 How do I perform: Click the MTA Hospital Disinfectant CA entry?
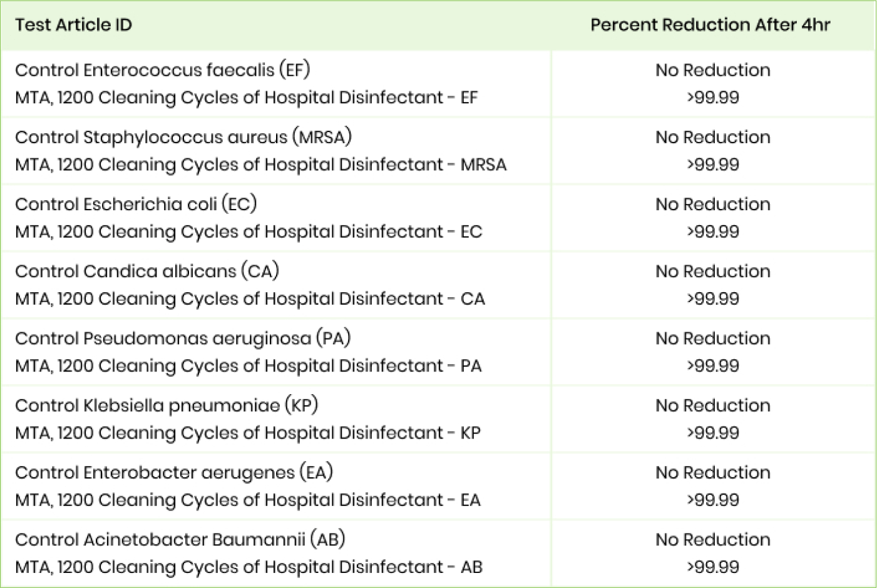(250, 298)
